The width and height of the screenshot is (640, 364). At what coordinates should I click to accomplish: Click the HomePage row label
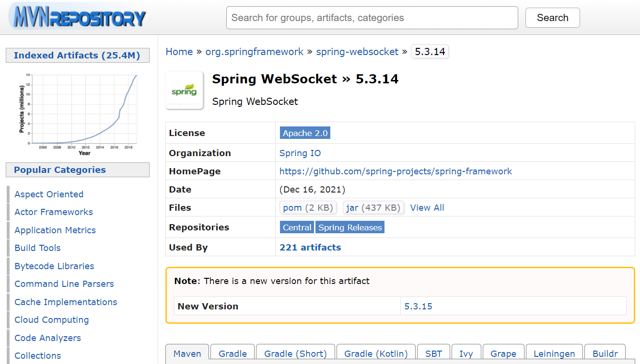(x=195, y=171)
